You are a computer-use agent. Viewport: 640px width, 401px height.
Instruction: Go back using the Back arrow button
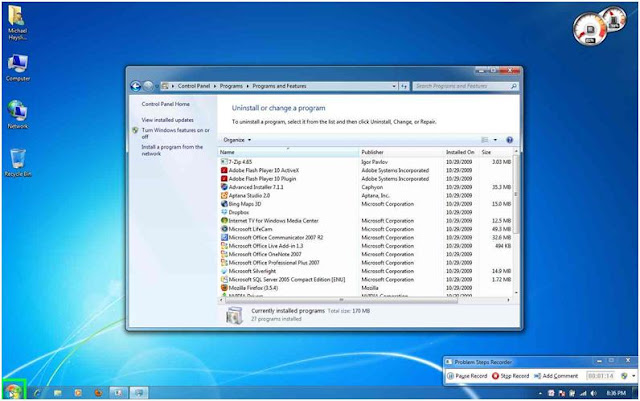136,86
